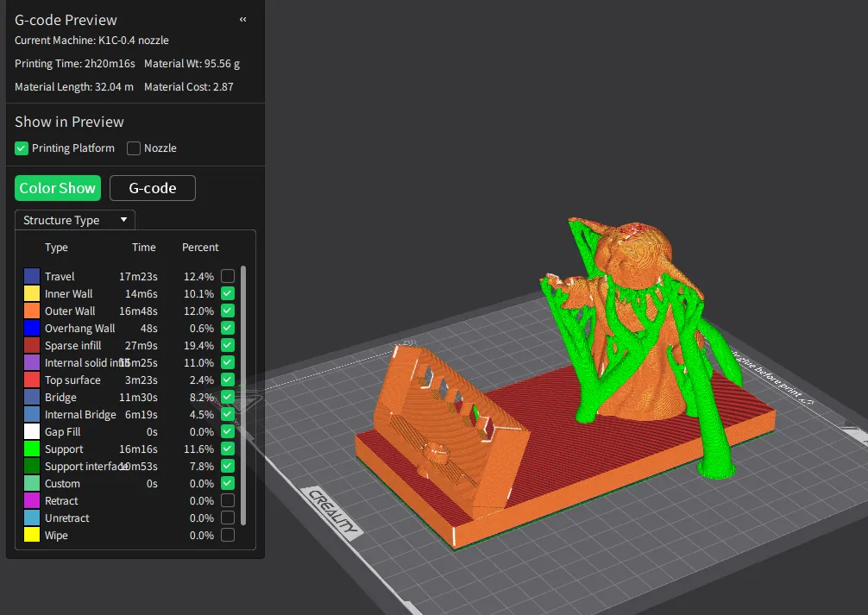Toggle the Bridge checkbox

(x=228, y=397)
